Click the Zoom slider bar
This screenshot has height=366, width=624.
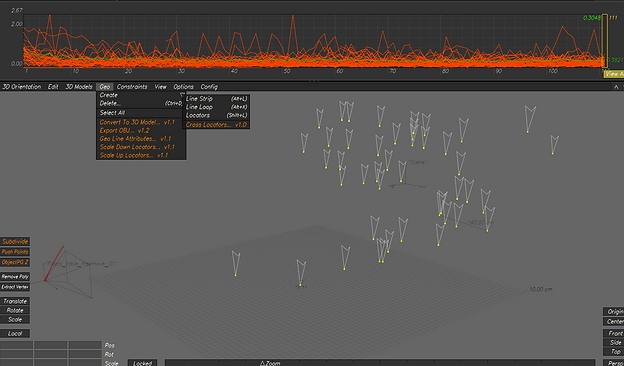380,363
